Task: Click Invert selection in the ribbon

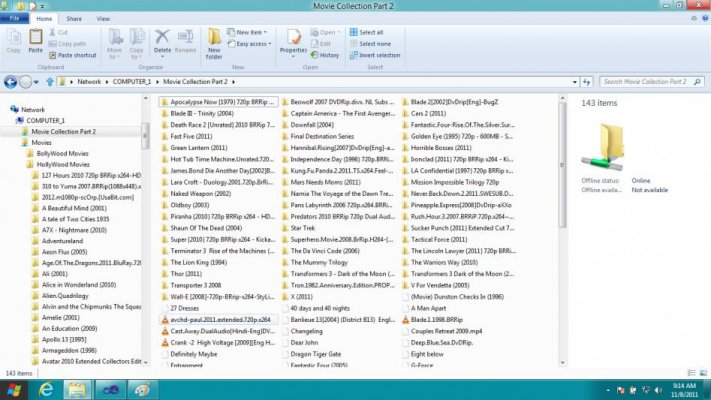Action: pyautogui.click(x=375, y=55)
